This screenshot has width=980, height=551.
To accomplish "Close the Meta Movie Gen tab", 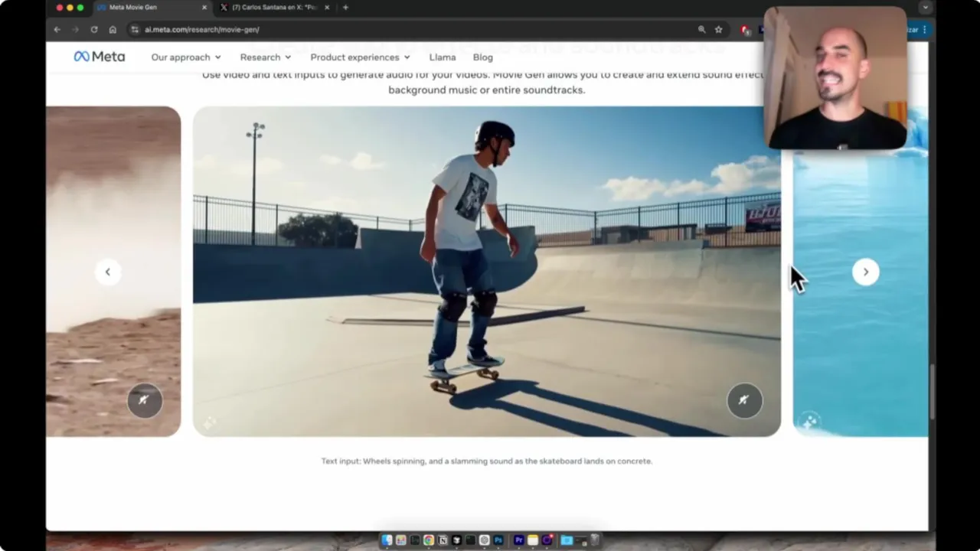I will 204,8.
